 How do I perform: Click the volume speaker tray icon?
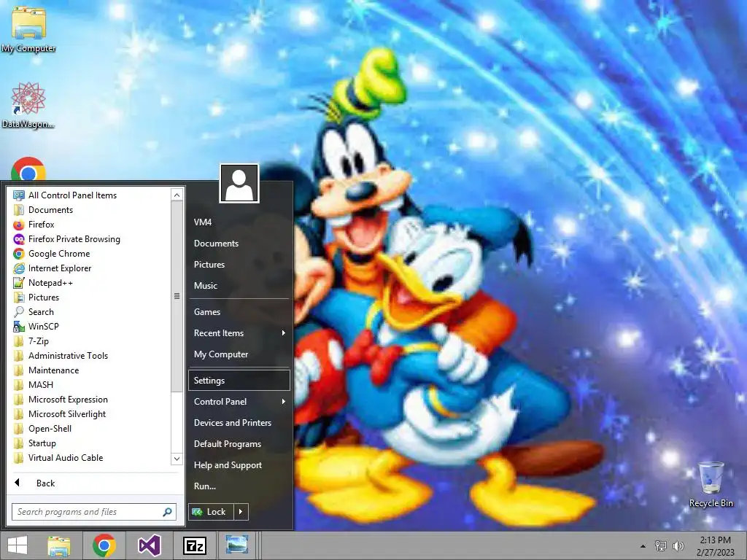pyautogui.click(x=678, y=546)
